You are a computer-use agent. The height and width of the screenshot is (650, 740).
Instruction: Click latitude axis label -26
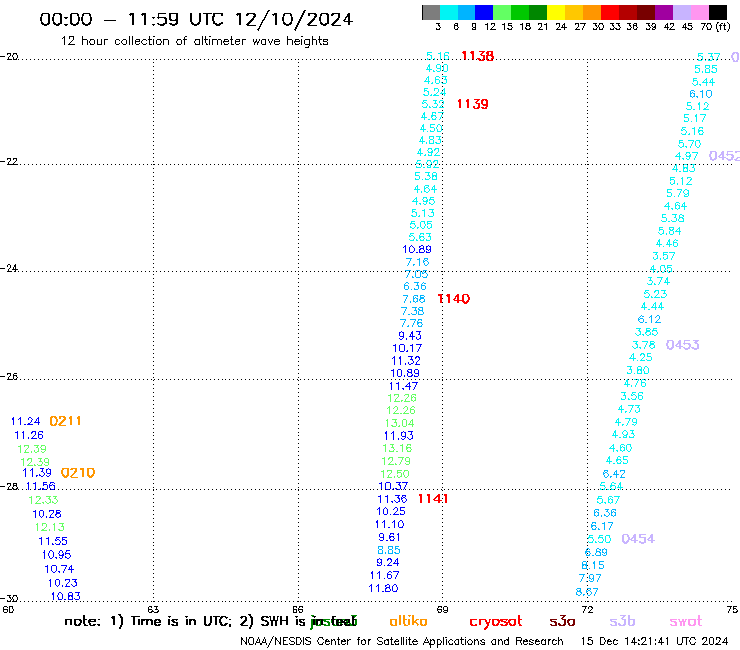9,377
